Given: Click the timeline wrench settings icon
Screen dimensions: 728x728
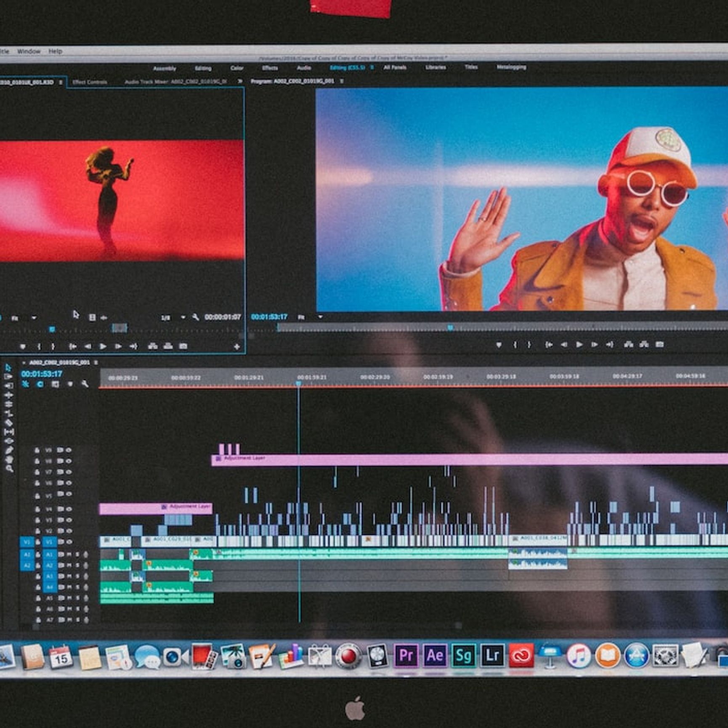Looking at the screenshot, I should 85,384.
